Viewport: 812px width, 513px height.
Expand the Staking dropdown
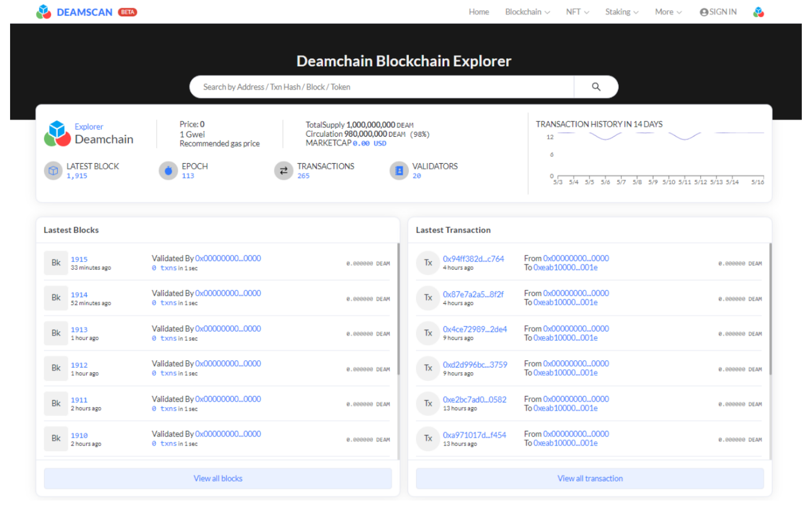[x=621, y=12]
